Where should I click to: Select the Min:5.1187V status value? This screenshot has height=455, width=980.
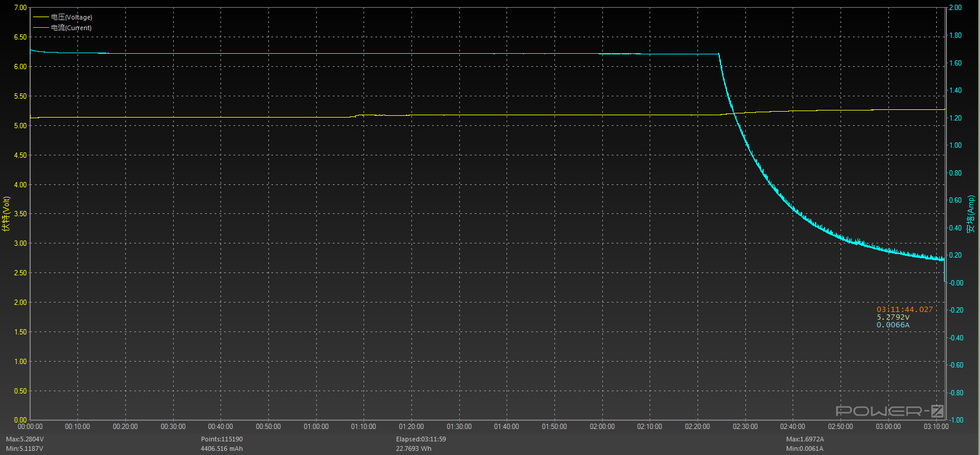[22, 449]
